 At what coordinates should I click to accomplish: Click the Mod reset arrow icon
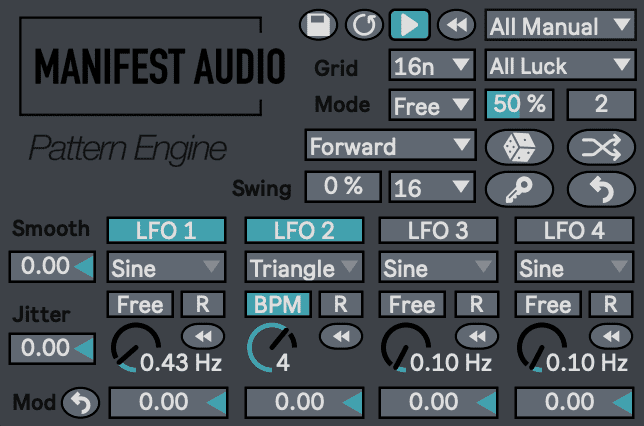tap(80, 402)
